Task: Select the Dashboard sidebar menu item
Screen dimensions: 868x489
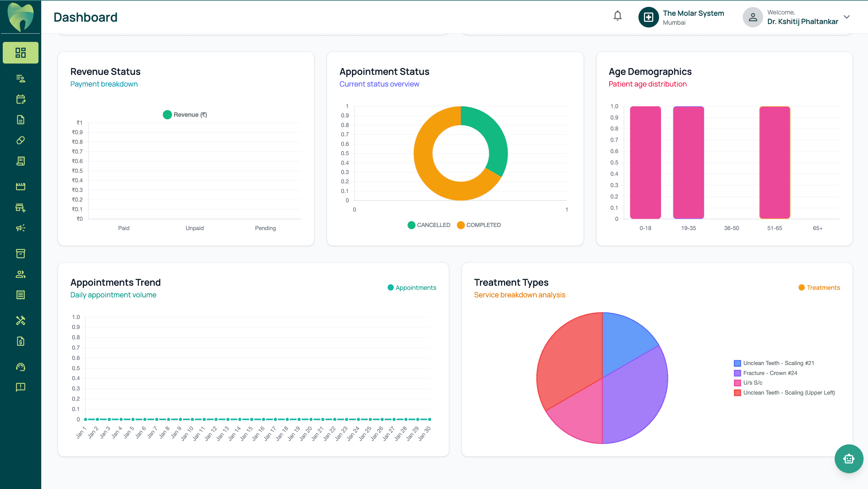Action: tap(21, 53)
